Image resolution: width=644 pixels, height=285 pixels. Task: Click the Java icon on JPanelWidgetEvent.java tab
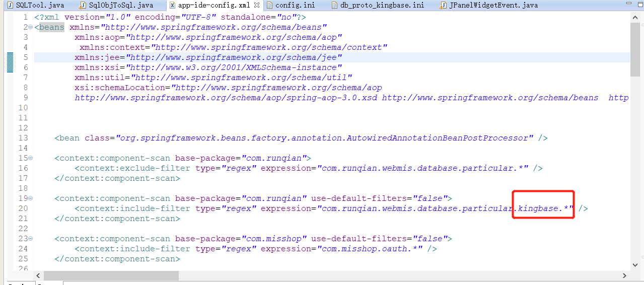click(443, 5)
